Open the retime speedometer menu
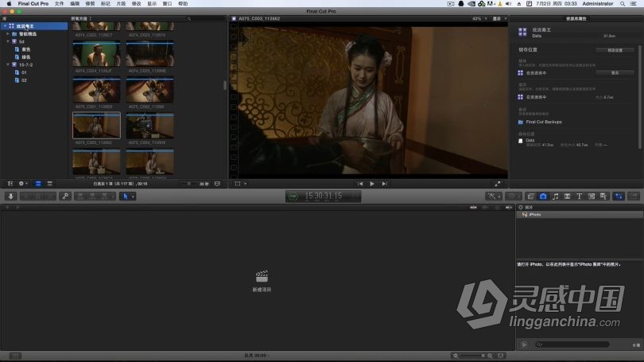Image resolution: width=644 pixels, height=362 pixels. coord(512,197)
